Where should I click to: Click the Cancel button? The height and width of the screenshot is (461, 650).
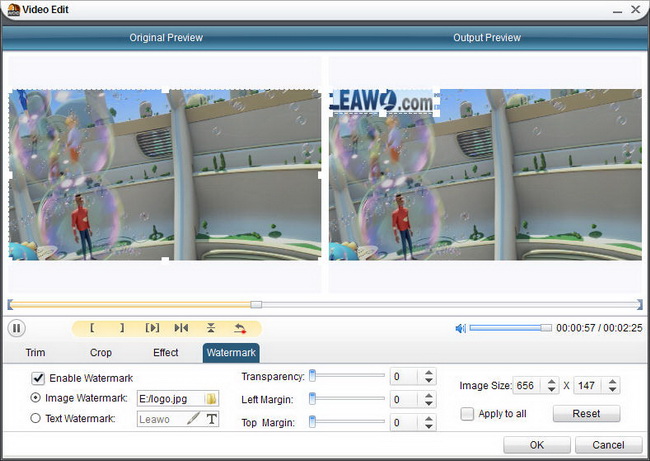(x=608, y=445)
